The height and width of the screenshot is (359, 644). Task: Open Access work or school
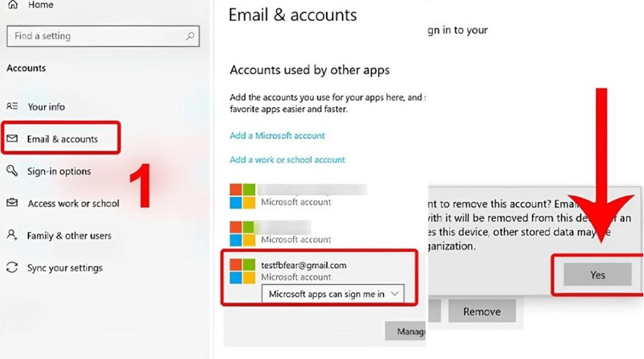(x=73, y=204)
